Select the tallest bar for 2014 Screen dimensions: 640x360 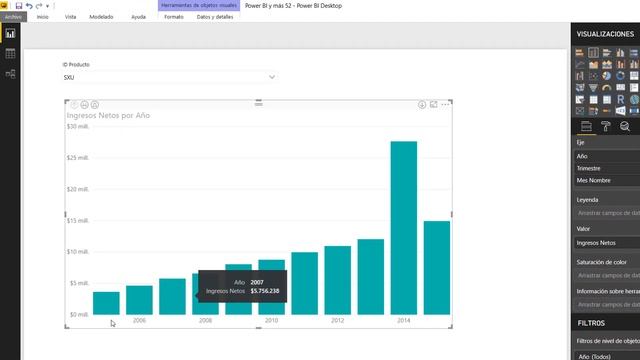(x=404, y=228)
